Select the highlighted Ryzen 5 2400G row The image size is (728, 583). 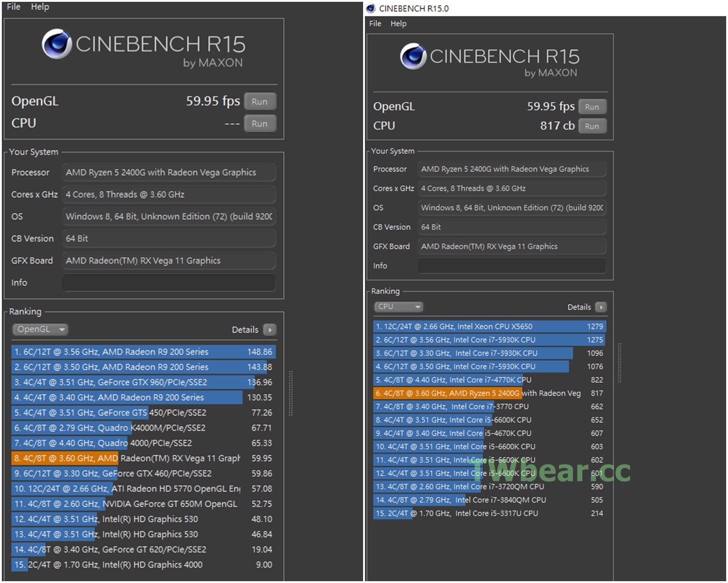(x=490, y=393)
